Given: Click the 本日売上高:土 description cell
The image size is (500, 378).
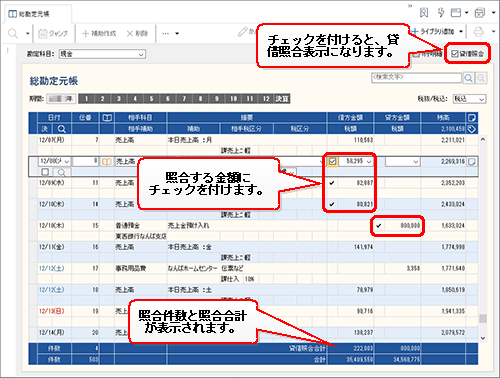Looking at the screenshot, I should 246,290.
